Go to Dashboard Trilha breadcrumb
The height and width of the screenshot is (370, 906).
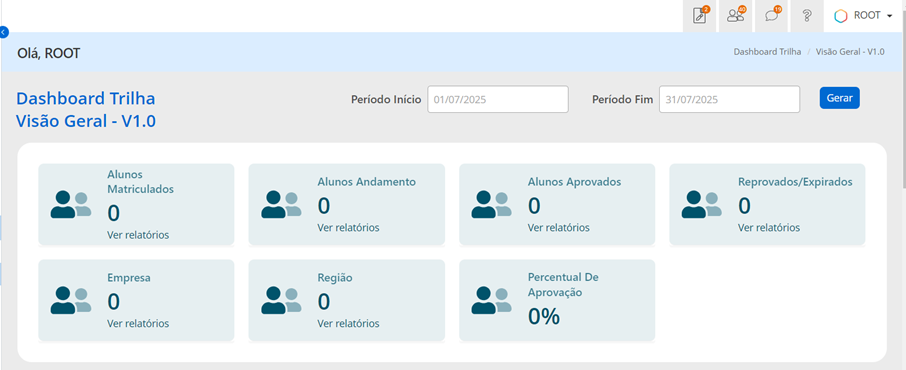[767, 51]
